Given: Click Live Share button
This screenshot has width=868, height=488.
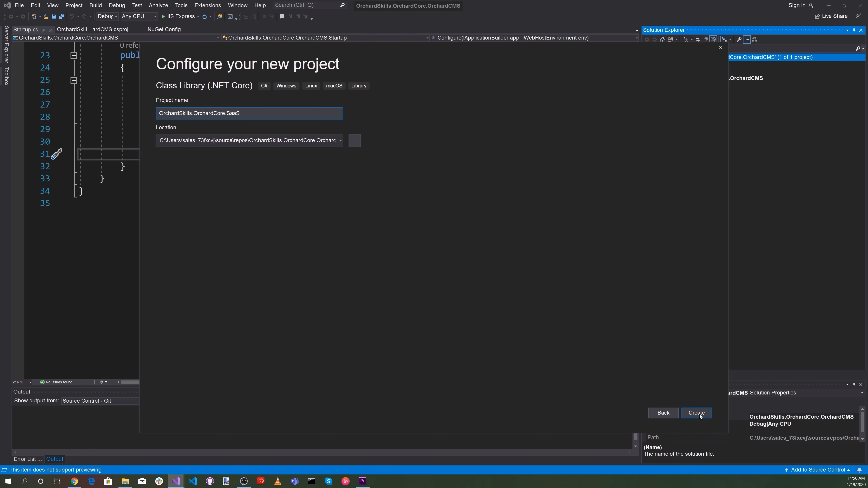Looking at the screenshot, I should (x=831, y=16).
